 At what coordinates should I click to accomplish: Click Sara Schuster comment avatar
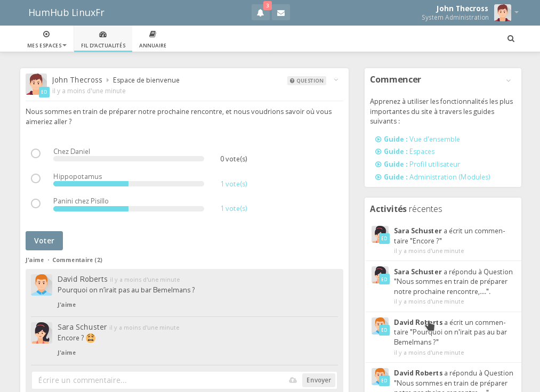click(x=41, y=333)
